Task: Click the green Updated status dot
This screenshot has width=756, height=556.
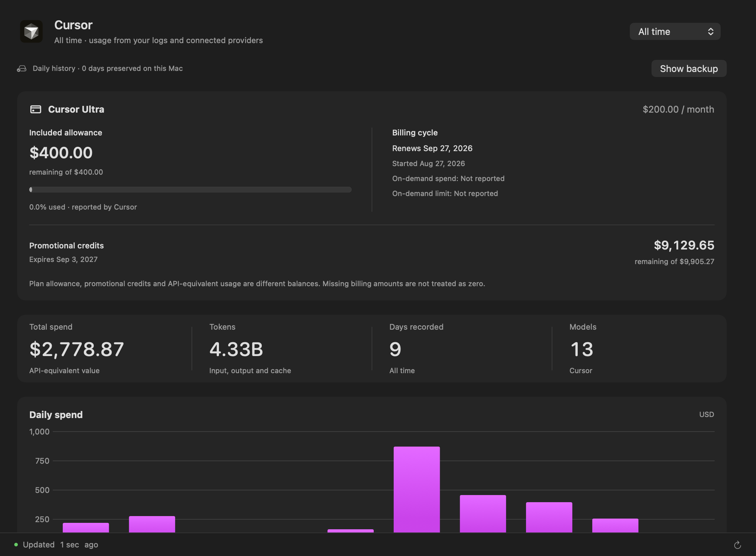Action: pyautogui.click(x=16, y=545)
